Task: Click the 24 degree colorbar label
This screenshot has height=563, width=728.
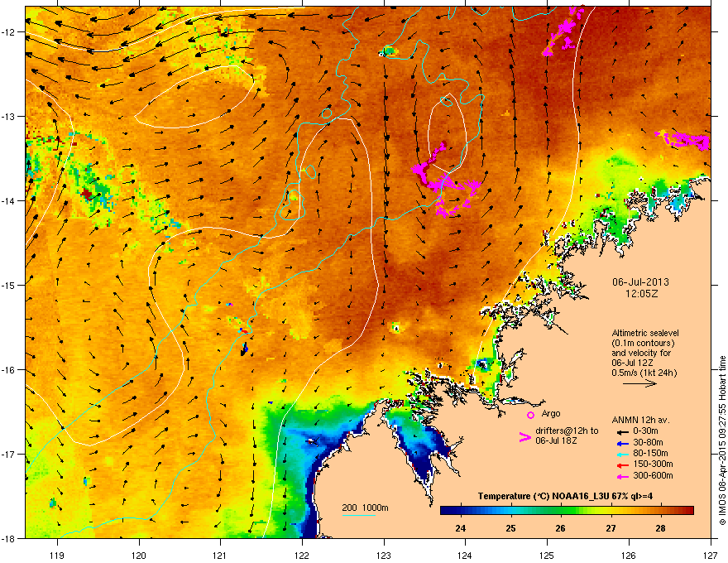Action: 460,528
